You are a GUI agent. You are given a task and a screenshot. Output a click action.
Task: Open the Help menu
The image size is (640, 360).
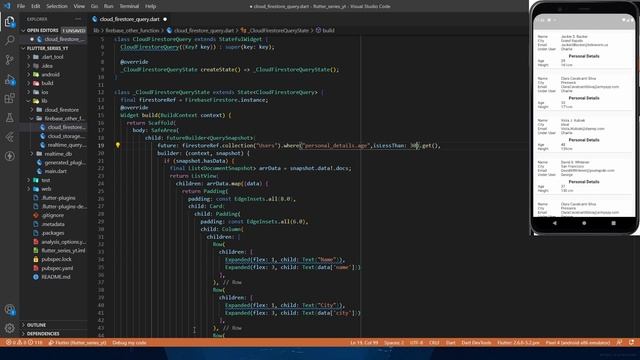pos(151,6)
